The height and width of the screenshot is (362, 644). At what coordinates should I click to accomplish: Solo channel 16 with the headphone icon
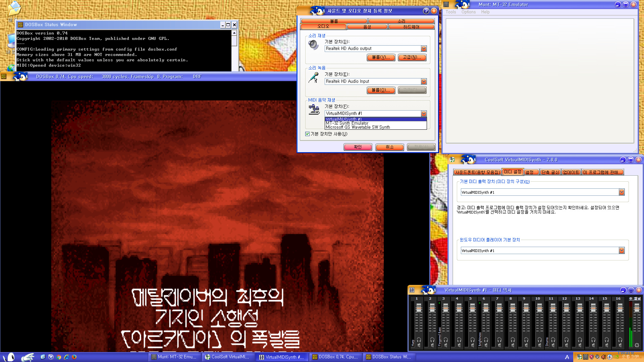click(620, 340)
